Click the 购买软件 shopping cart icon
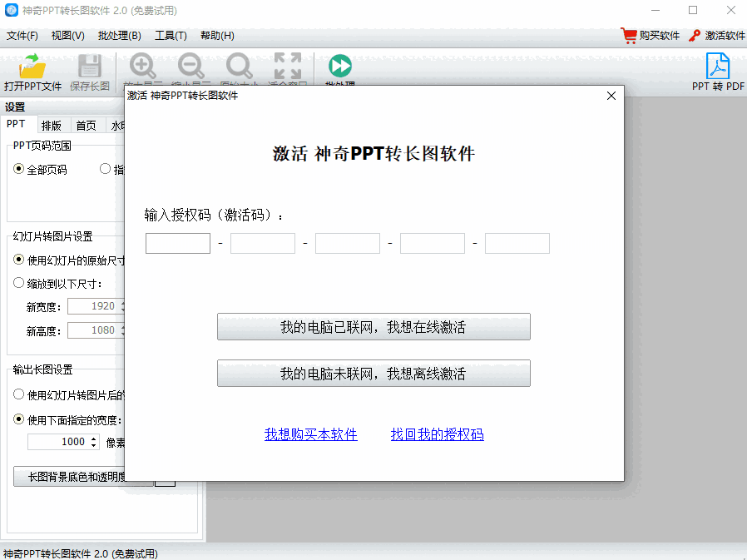747x560 pixels. (x=629, y=36)
